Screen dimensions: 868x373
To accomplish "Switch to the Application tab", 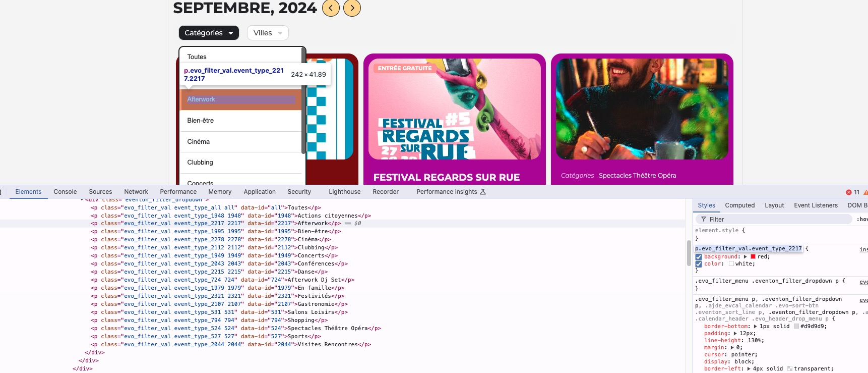I will point(260,192).
